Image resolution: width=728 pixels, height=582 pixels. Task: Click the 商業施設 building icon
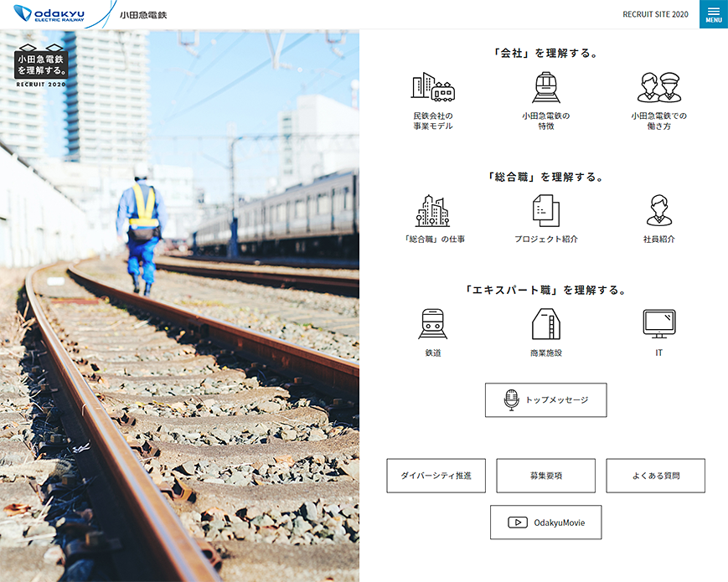(545, 324)
